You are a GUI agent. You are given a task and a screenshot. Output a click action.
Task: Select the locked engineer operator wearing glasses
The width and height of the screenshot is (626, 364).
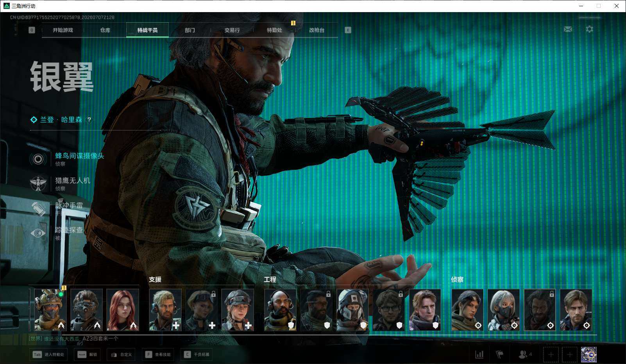pyautogui.click(x=389, y=310)
